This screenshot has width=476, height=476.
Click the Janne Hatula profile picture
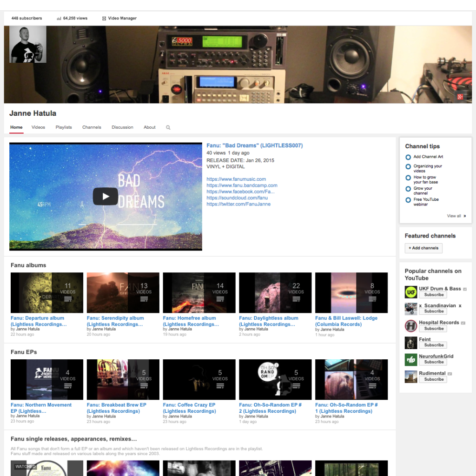coord(27,44)
